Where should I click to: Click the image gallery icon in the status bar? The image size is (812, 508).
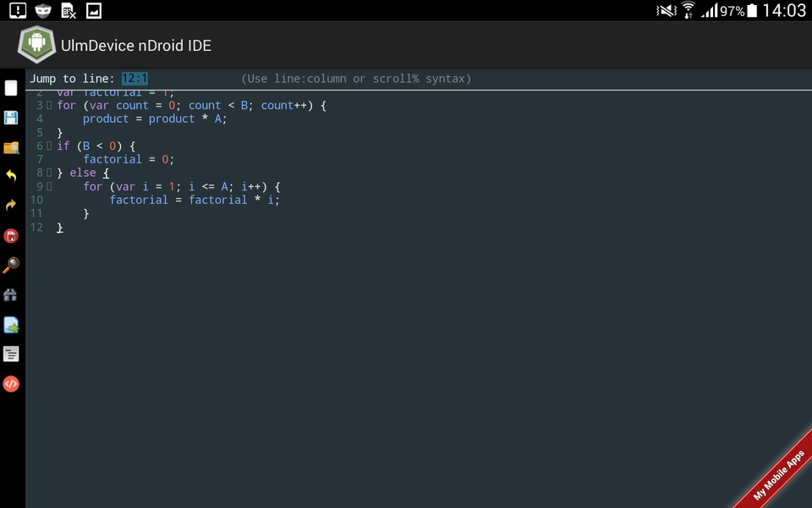(x=93, y=10)
